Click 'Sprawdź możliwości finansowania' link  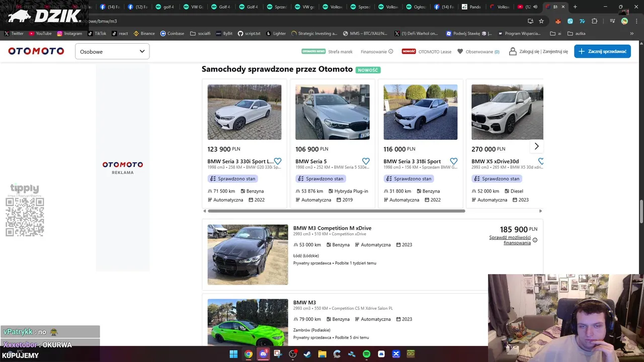click(510, 240)
